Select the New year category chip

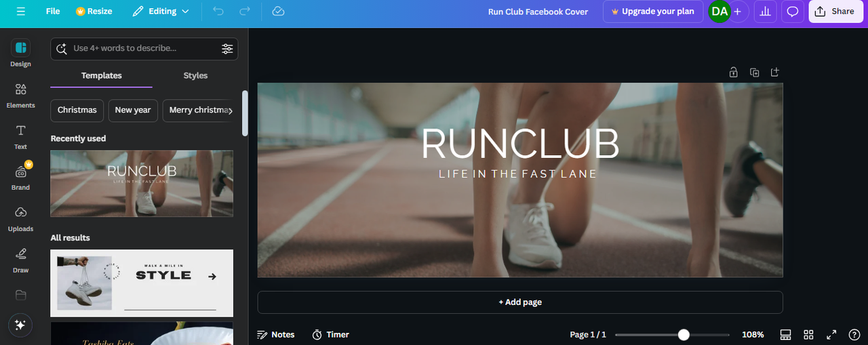(133, 110)
